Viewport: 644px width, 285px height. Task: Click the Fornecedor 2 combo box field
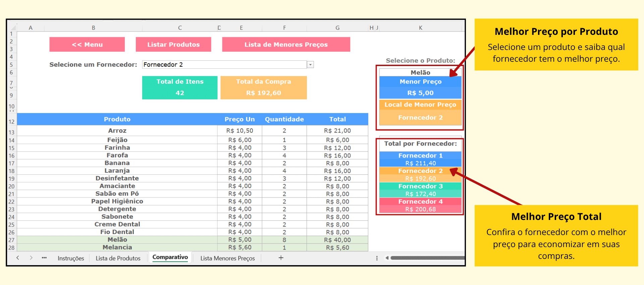[224, 65]
